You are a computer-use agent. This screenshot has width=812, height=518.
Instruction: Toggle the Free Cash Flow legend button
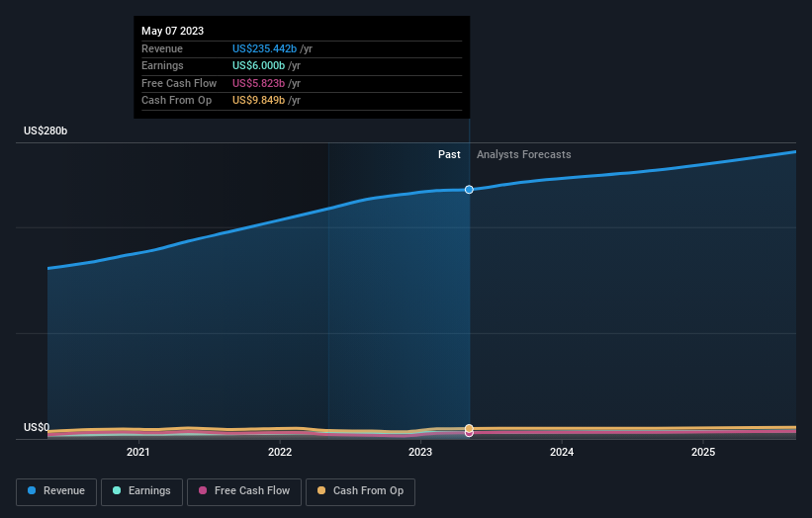[x=244, y=491]
